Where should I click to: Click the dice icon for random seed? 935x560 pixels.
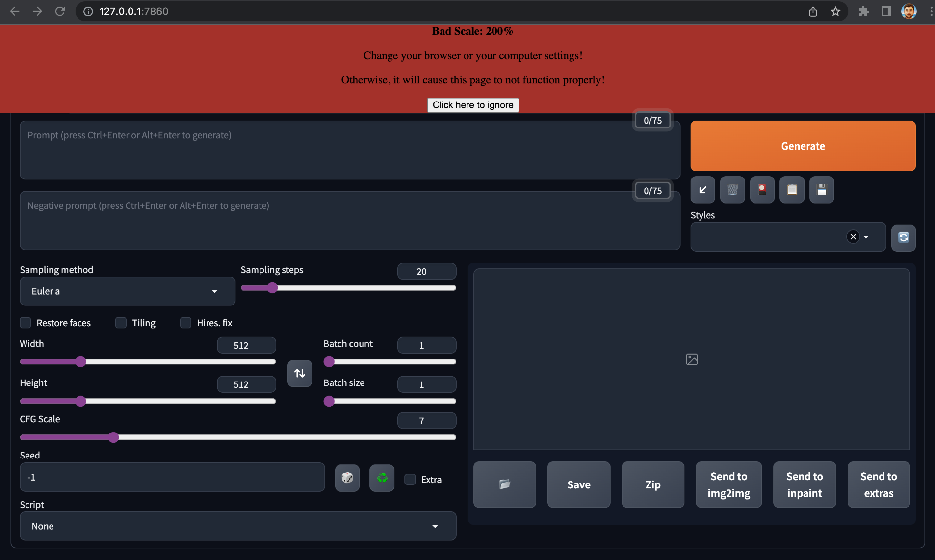coord(347,478)
